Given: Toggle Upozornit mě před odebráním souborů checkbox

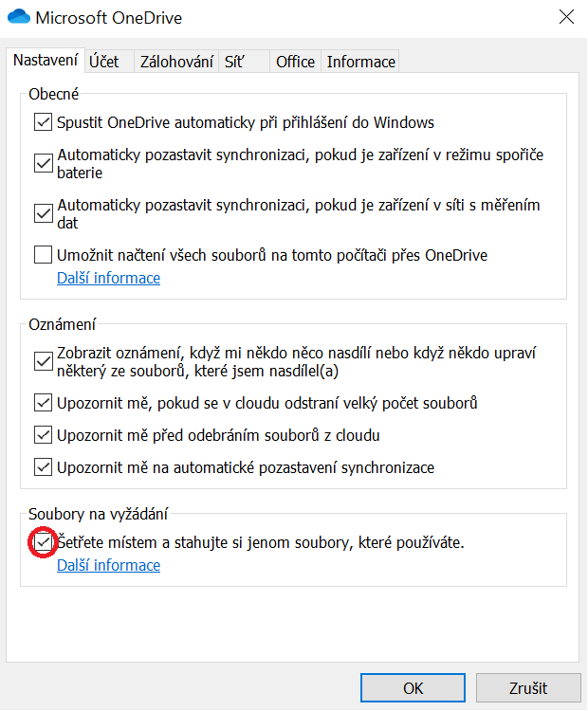Looking at the screenshot, I should coord(43,435).
